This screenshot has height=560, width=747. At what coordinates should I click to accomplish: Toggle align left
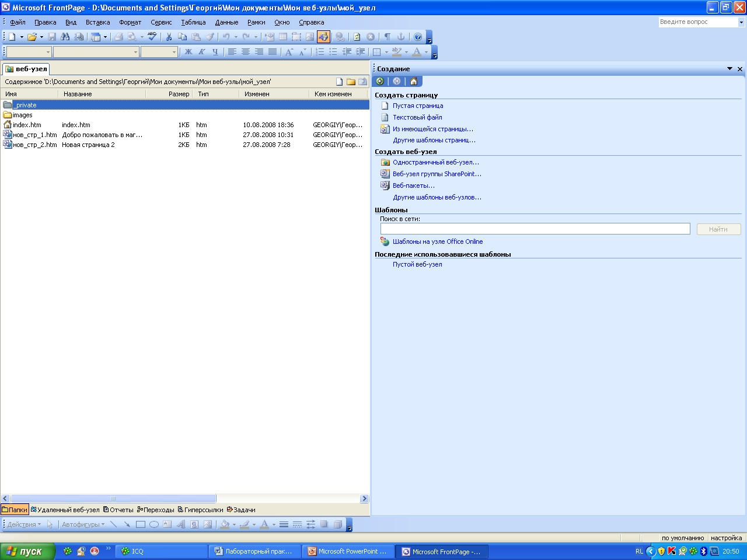(x=232, y=52)
